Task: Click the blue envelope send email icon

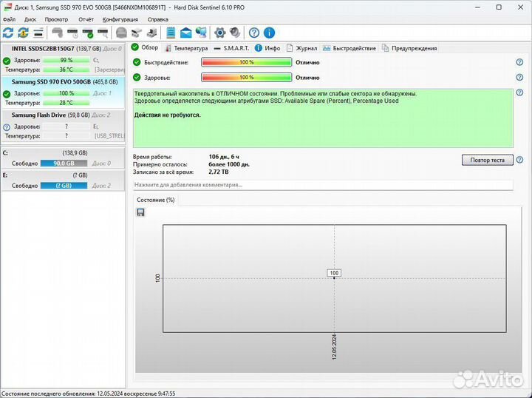Action: 185,33
